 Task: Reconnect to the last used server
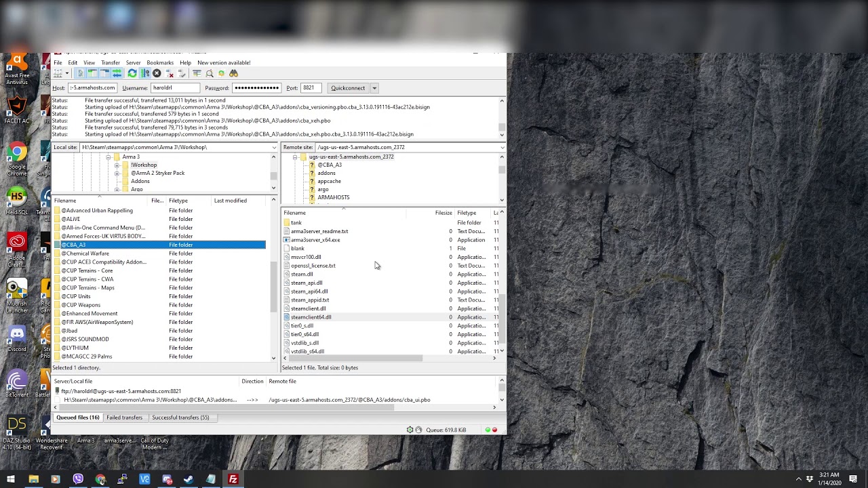point(182,73)
